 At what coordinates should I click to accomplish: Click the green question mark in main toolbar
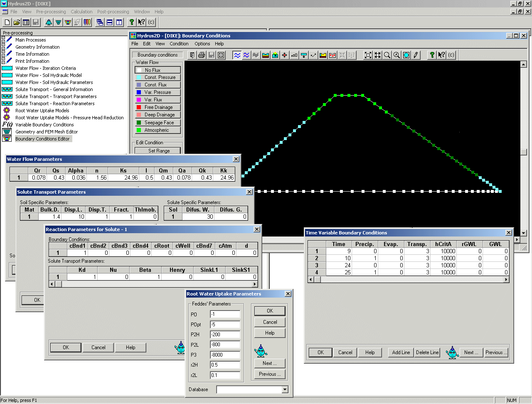[x=132, y=22]
